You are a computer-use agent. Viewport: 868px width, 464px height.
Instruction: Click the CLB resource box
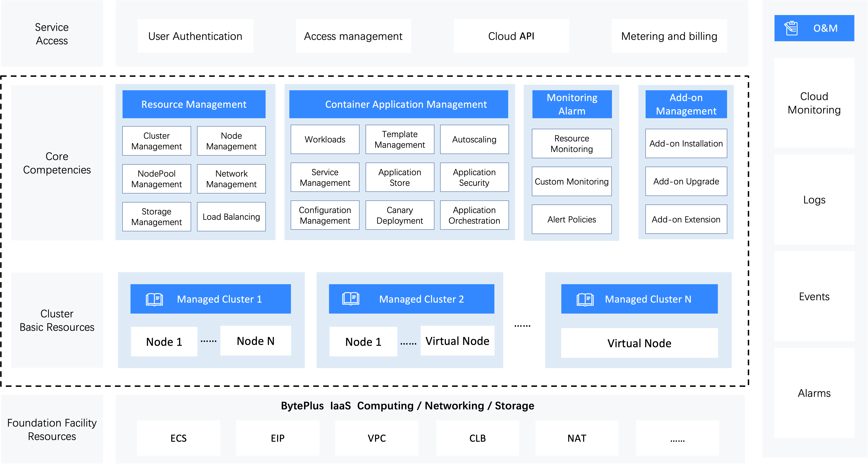477,438
